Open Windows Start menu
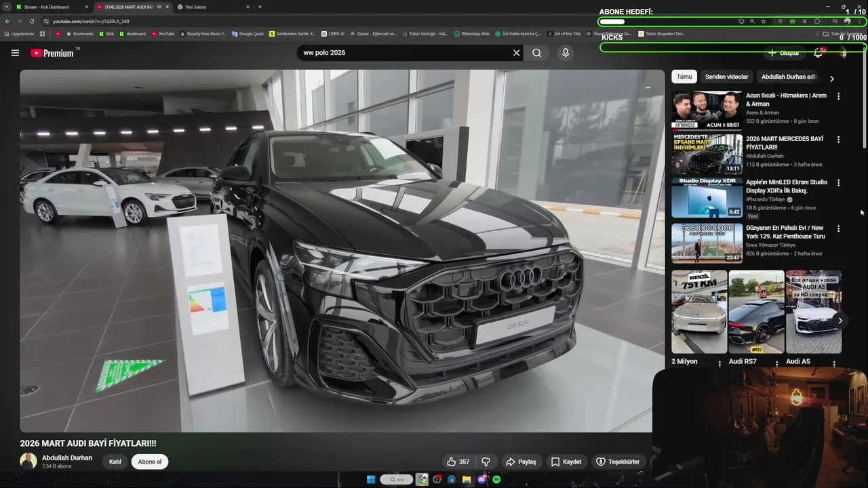868x488 pixels. [x=371, y=479]
